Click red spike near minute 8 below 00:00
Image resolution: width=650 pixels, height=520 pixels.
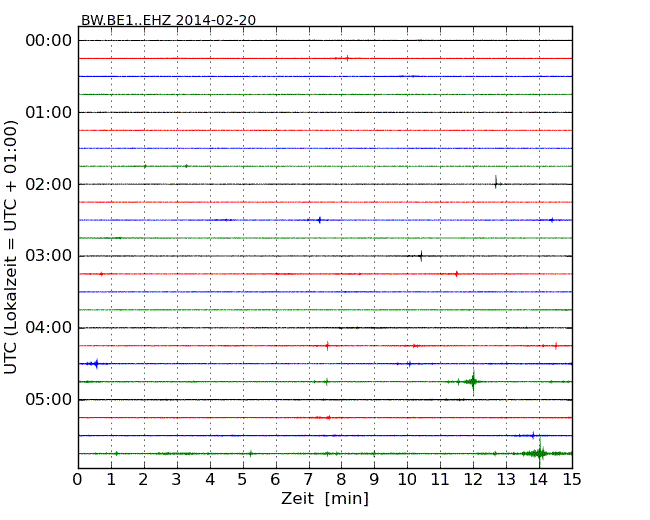coord(347,58)
